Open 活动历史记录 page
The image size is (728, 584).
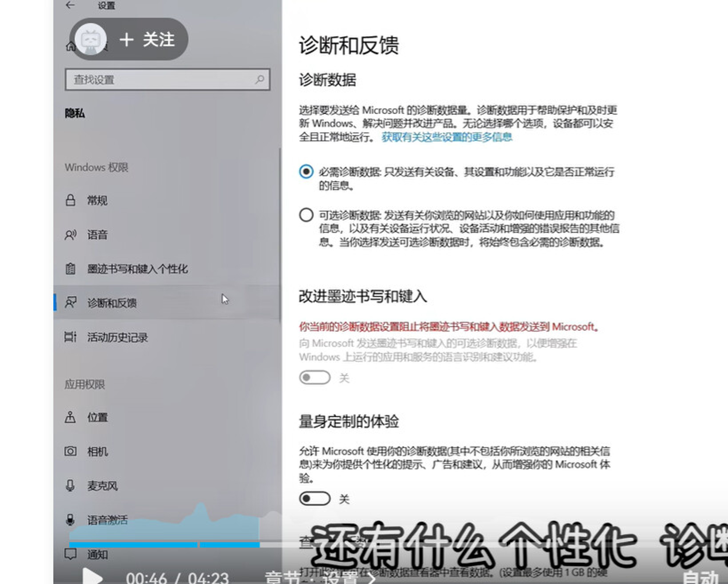tap(167, 338)
